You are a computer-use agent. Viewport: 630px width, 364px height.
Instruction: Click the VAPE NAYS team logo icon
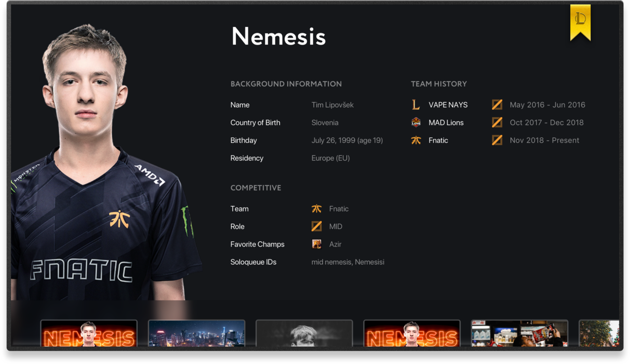coord(416,105)
